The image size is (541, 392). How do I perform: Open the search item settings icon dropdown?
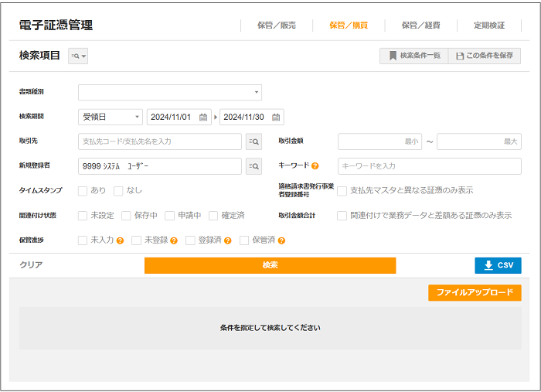click(78, 56)
